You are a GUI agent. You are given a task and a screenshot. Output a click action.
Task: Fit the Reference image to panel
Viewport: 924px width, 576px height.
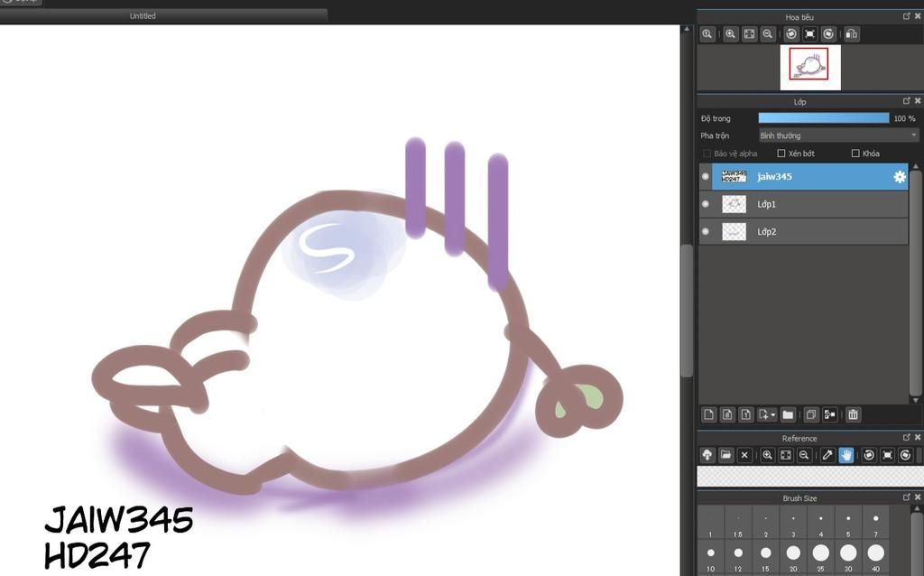(x=786, y=455)
